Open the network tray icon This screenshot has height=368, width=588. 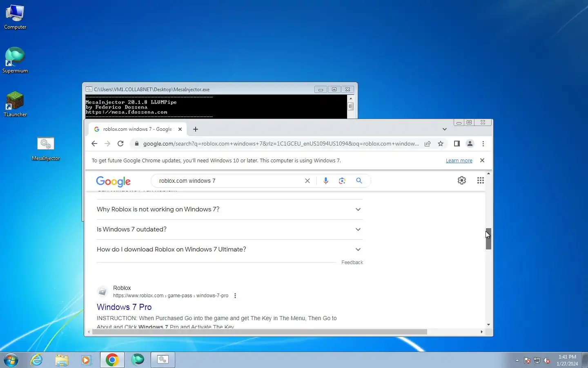pyautogui.click(x=537, y=360)
